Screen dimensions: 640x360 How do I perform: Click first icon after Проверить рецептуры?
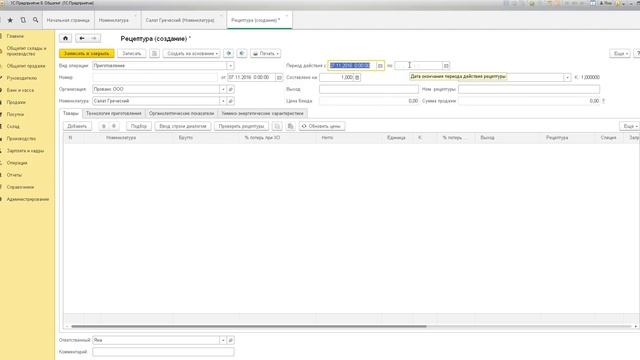277,127
